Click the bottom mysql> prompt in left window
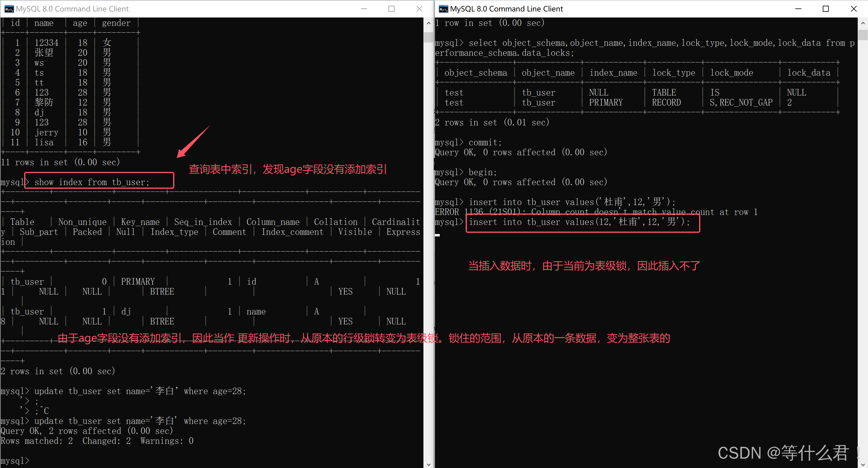The height and width of the screenshot is (468, 868). 15,460
